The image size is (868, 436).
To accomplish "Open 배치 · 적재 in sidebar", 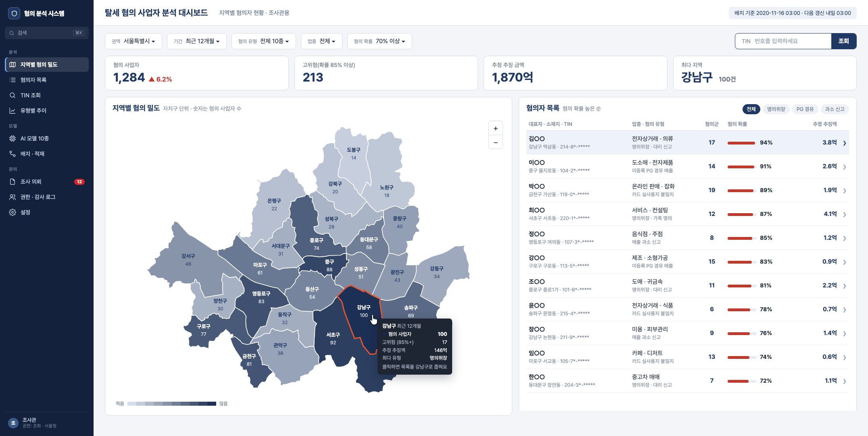I will pyautogui.click(x=47, y=154).
